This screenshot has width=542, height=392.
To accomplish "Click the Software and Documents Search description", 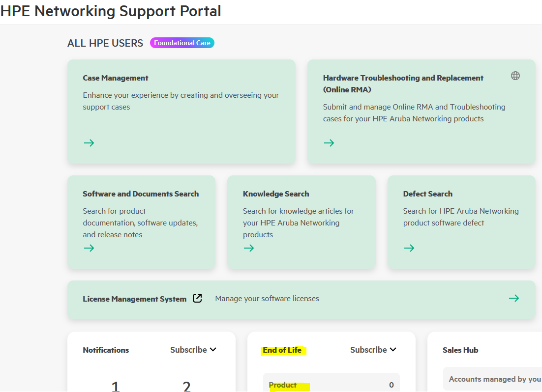I will click(x=140, y=223).
